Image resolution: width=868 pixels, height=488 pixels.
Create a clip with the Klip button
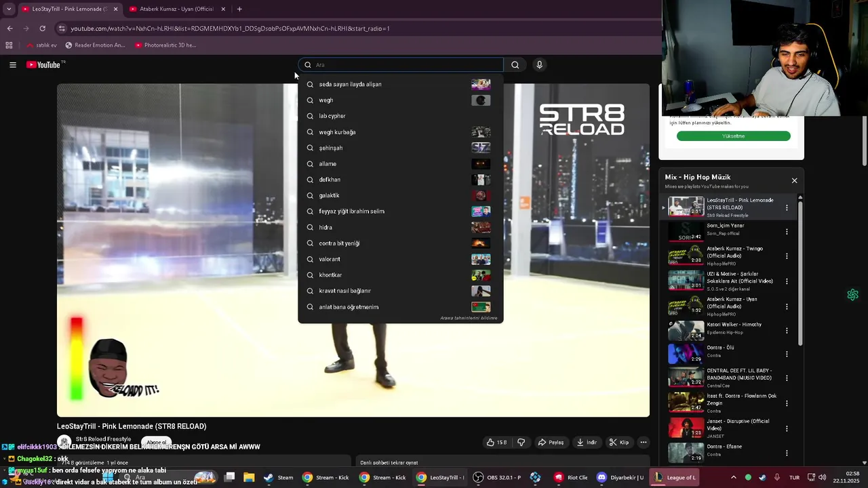click(618, 443)
